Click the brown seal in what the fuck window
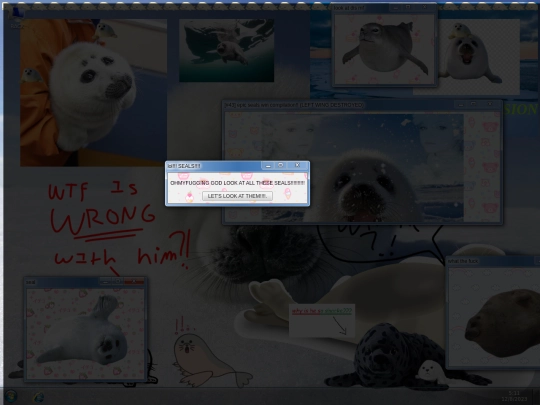540x405 pixels. pos(502,324)
